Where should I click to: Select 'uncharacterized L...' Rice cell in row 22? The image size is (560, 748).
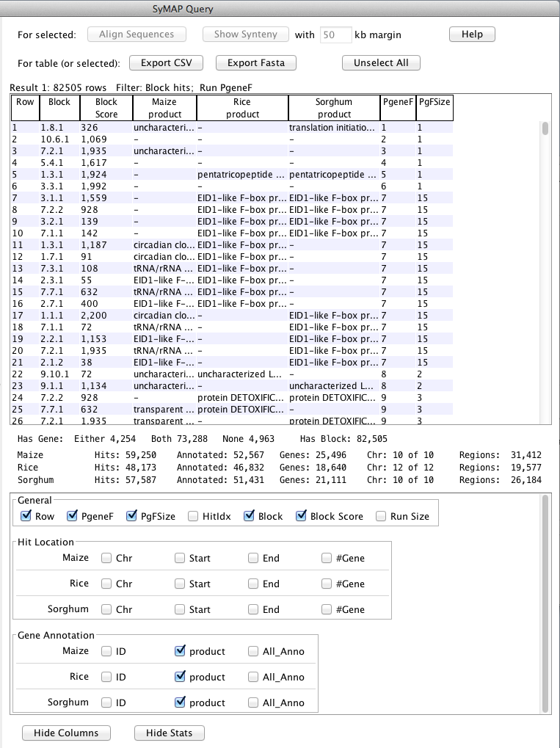click(x=242, y=374)
